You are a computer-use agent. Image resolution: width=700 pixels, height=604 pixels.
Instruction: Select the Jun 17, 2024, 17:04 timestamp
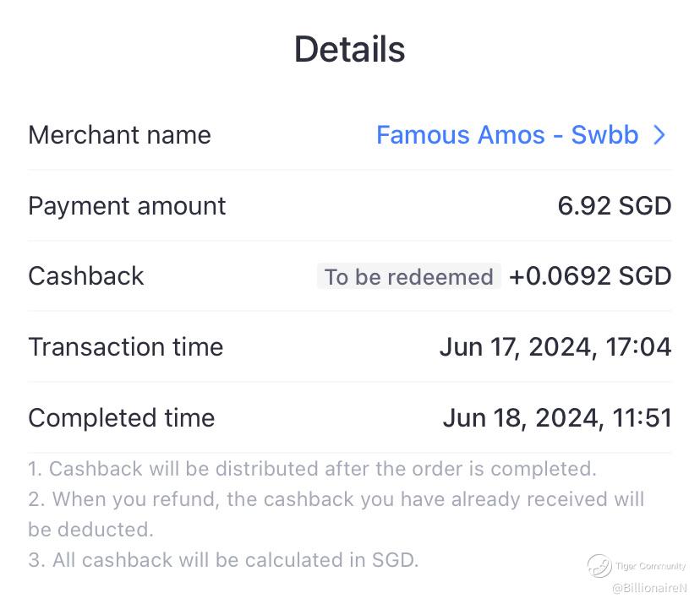point(555,347)
